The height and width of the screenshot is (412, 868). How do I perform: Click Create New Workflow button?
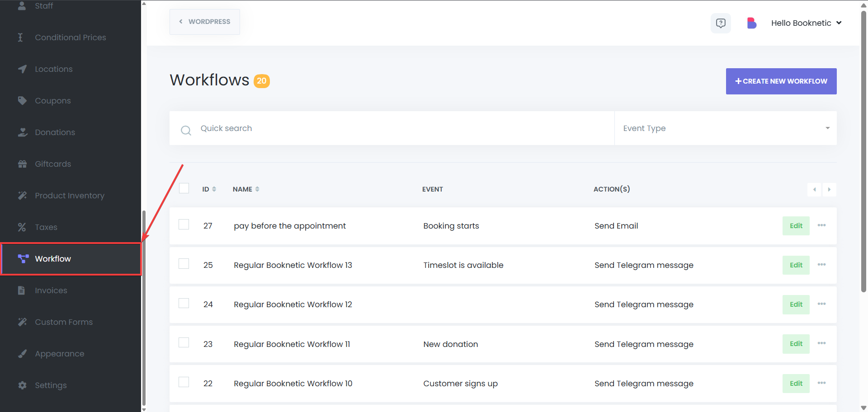click(x=781, y=81)
